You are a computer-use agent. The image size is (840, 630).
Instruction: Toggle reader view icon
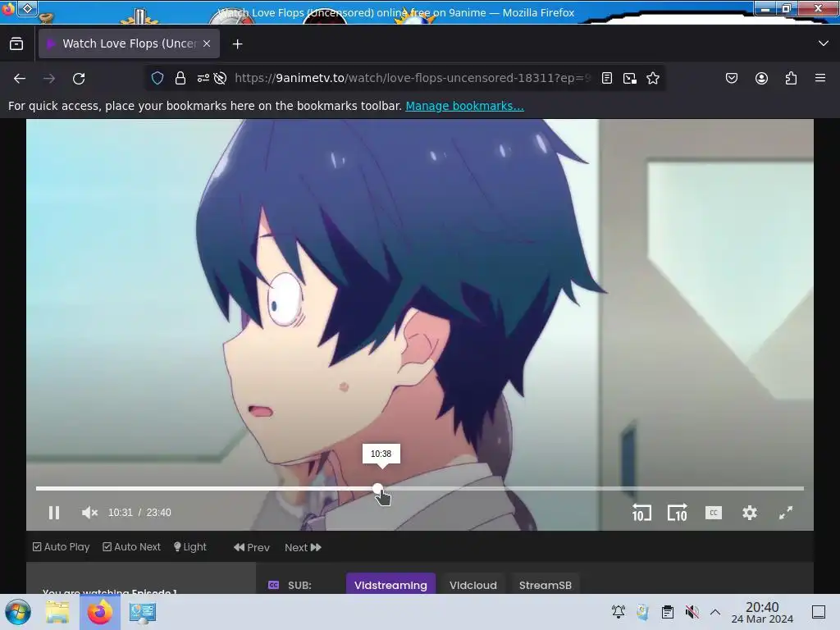607,78
